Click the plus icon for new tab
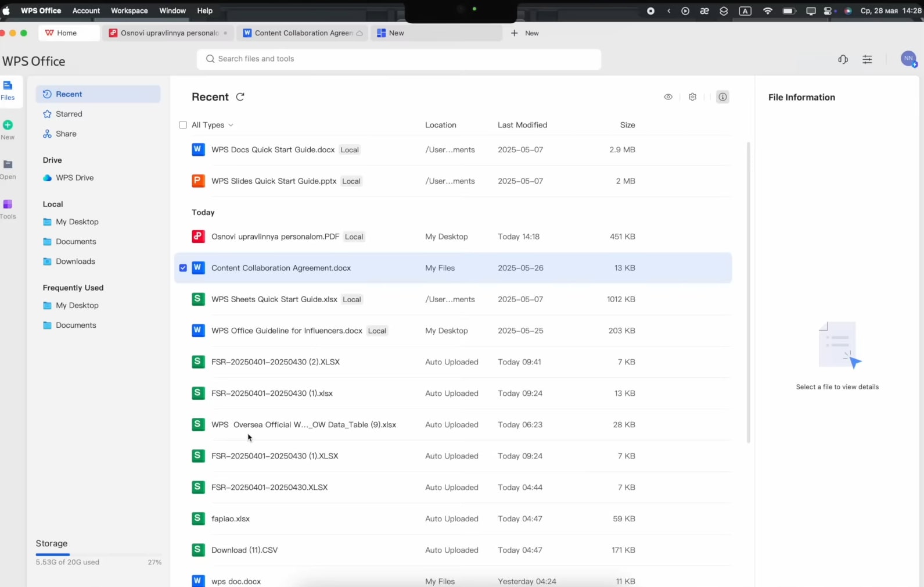Screen dimensions: 924x587 [514, 33]
